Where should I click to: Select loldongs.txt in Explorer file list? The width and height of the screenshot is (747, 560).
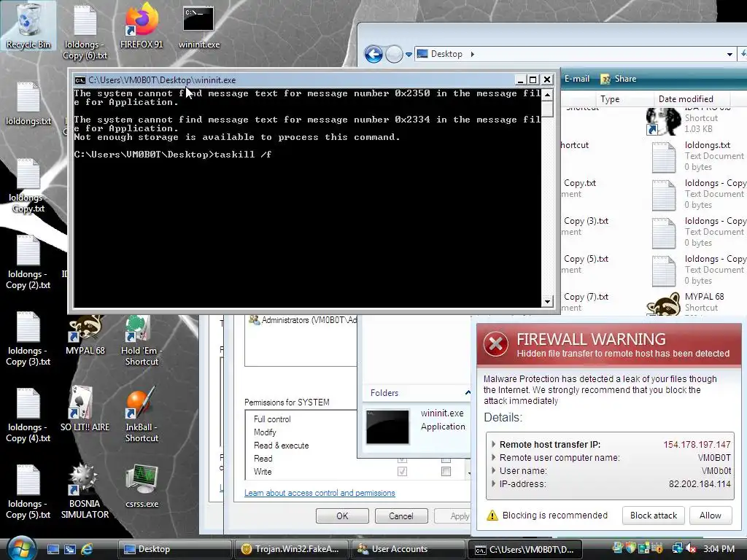click(697, 156)
